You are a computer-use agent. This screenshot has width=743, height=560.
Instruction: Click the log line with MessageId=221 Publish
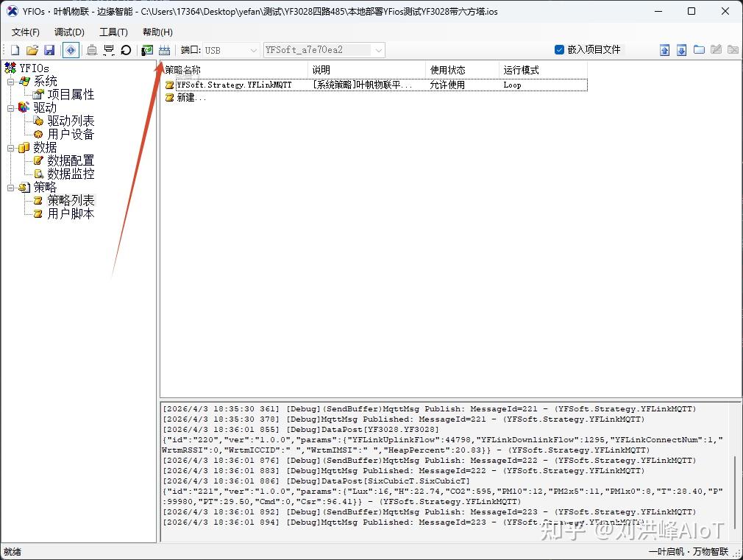429,408
